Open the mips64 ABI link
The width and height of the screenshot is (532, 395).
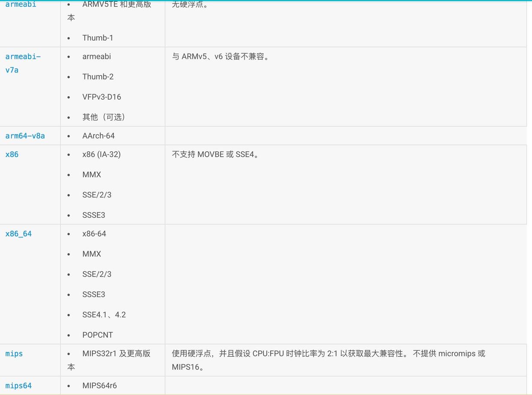coord(18,386)
